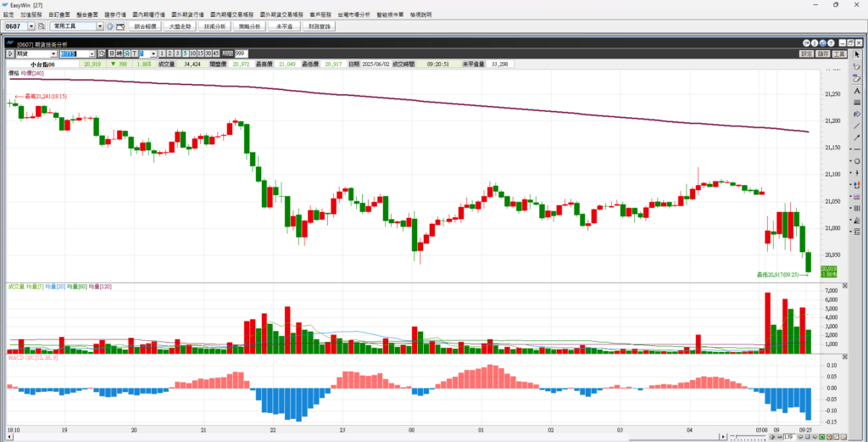Click the 均量[5] volume legend label

point(35,286)
